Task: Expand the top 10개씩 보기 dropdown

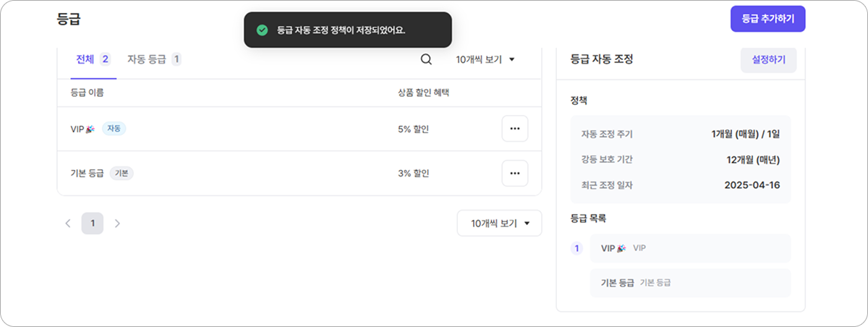Action: (485, 59)
